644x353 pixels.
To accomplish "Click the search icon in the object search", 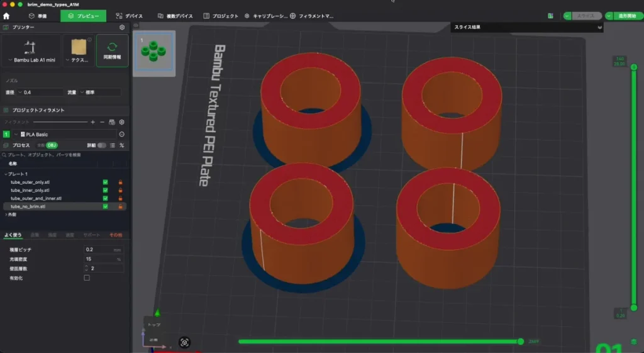I will coord(4,155).
